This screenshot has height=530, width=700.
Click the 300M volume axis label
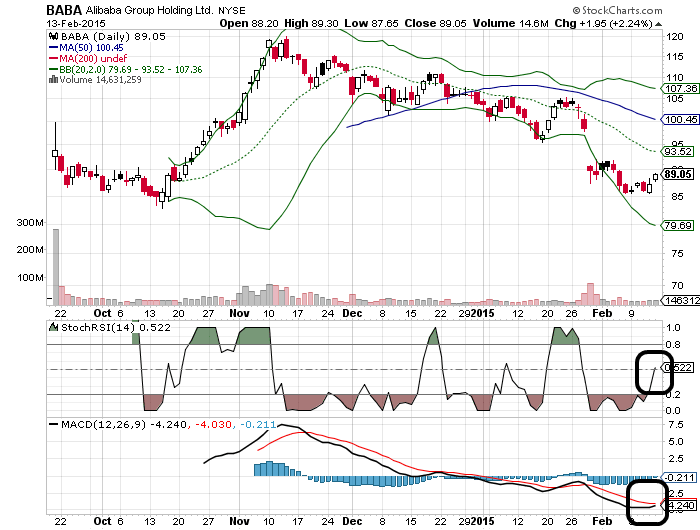point(30,222)
